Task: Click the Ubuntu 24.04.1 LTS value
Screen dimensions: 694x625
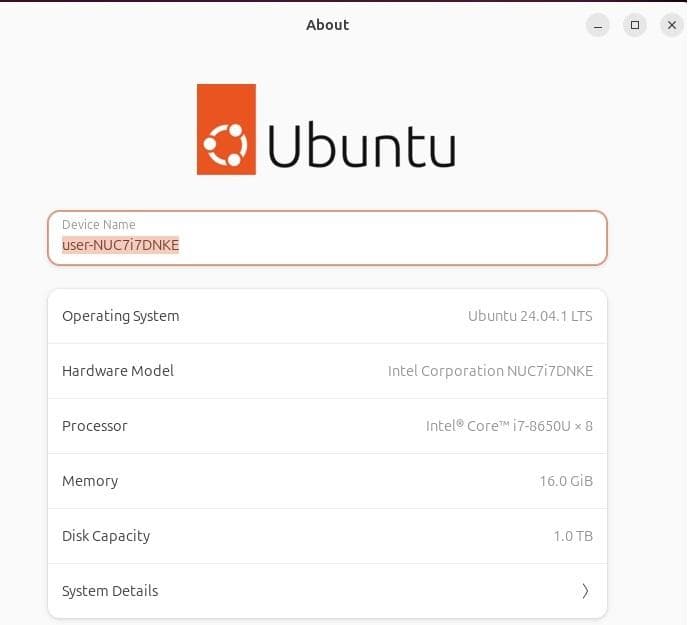Action: click(530, 316)
